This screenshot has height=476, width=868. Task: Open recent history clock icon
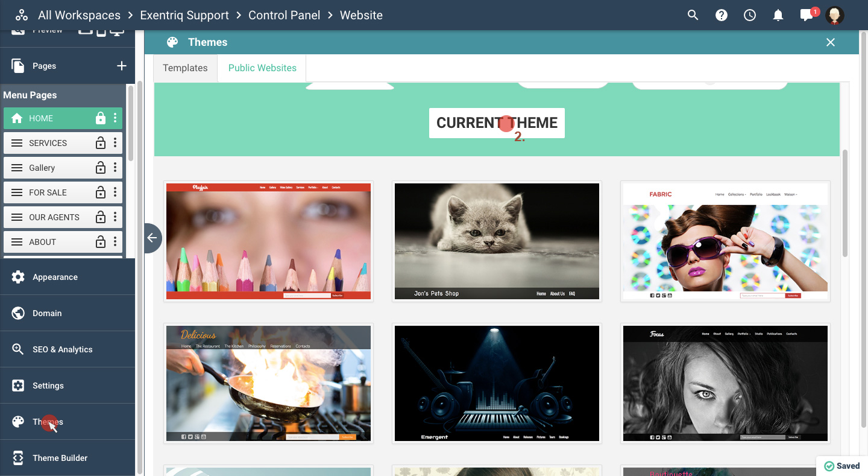[x=750, y=16]
